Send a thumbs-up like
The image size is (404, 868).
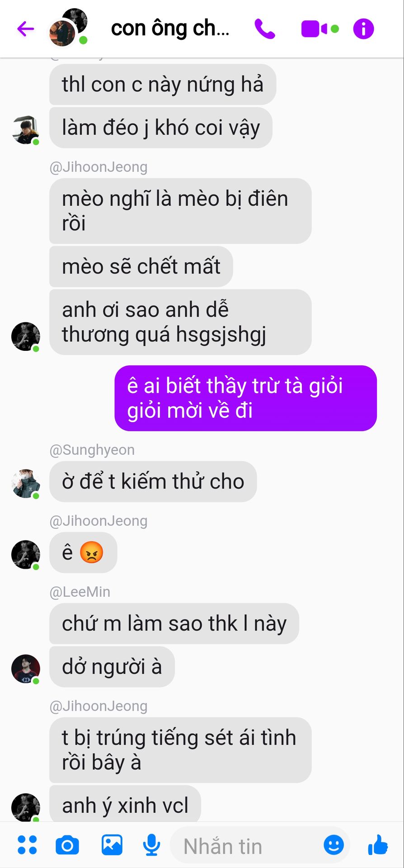(x=378, y=844)
